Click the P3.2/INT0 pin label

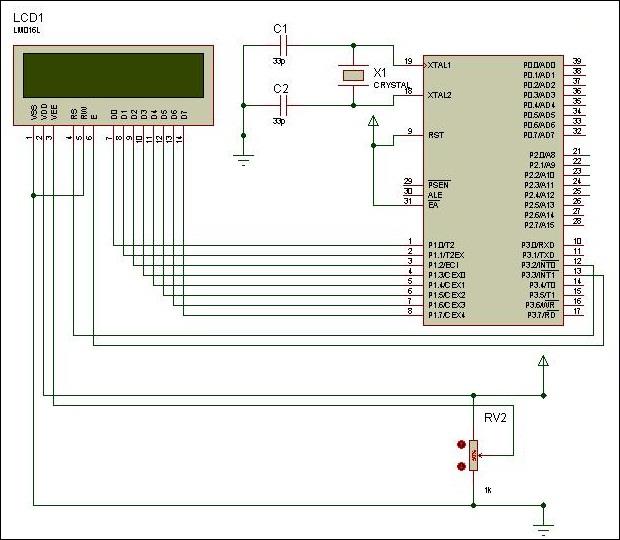[x=539, y=265]
